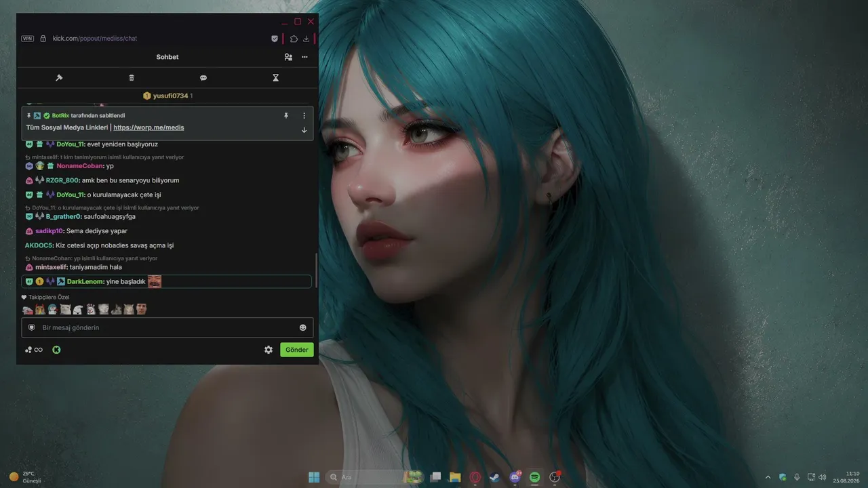Click username mintaxelif on 'taniyamadim hala'
868x488 pixels.
click(50, 267)
